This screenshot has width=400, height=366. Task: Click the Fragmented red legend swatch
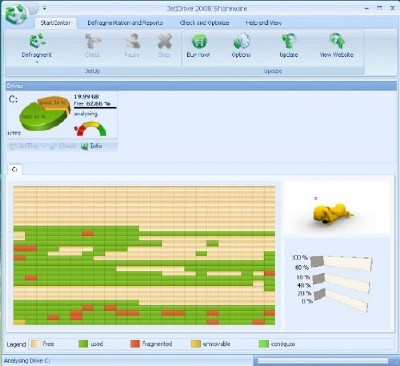135,344
